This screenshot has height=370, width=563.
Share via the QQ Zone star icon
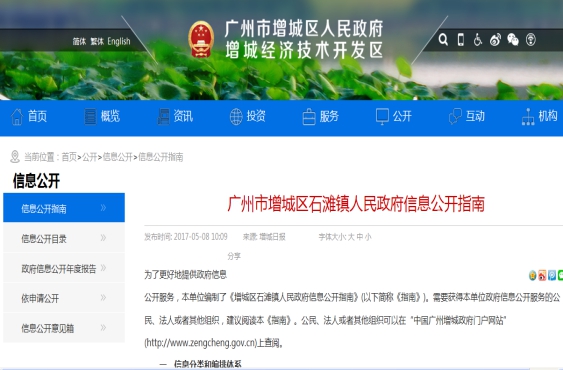[532, 276]
